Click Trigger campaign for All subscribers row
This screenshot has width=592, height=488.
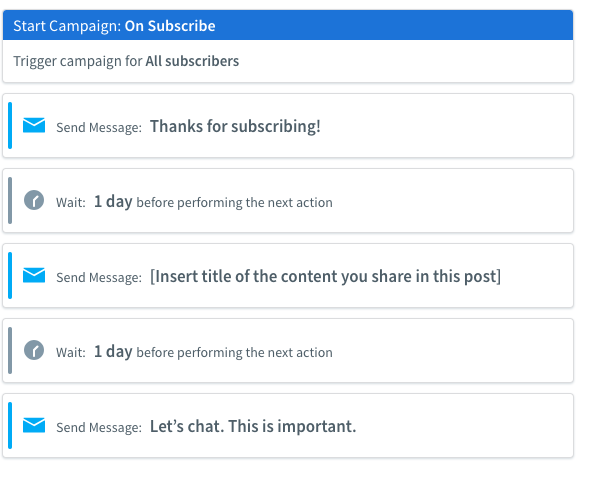click(288, 61)
